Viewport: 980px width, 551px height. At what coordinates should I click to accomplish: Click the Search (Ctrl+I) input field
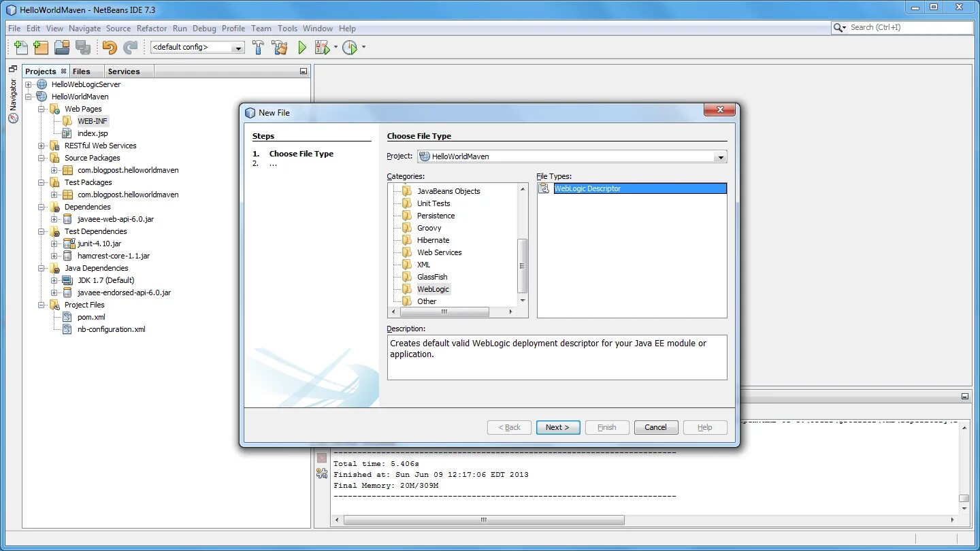point(910,28)
